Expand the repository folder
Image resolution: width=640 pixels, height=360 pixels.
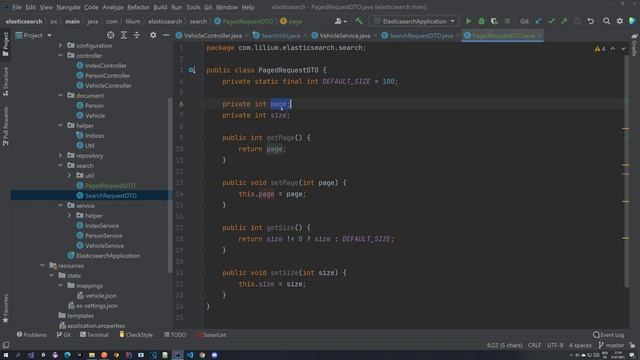pos(60,156)
